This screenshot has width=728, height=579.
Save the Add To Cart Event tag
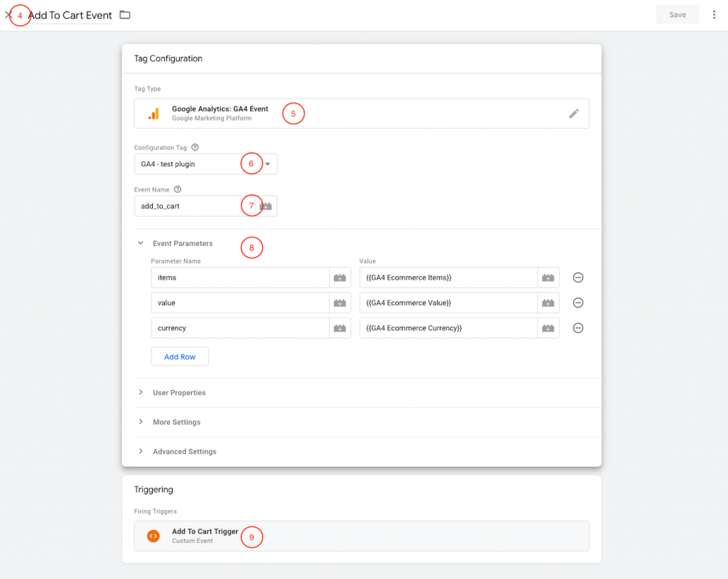pyautogui.click(x=677, y=13)
